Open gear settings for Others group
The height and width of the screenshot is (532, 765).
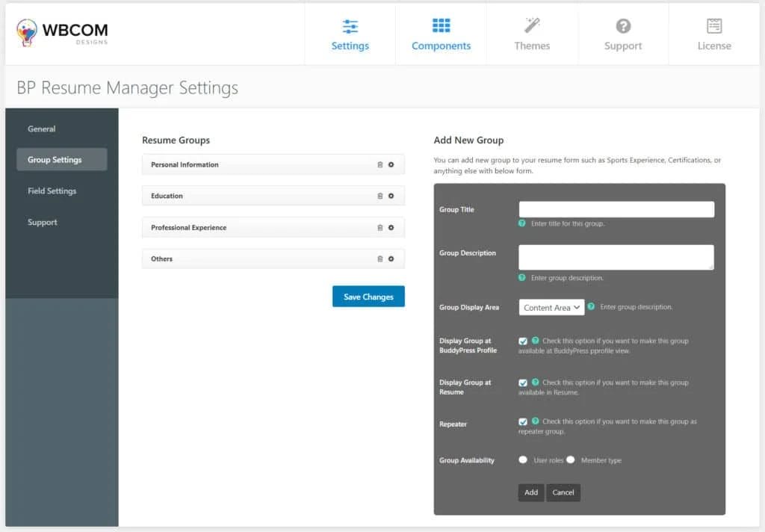coord(391,259)
